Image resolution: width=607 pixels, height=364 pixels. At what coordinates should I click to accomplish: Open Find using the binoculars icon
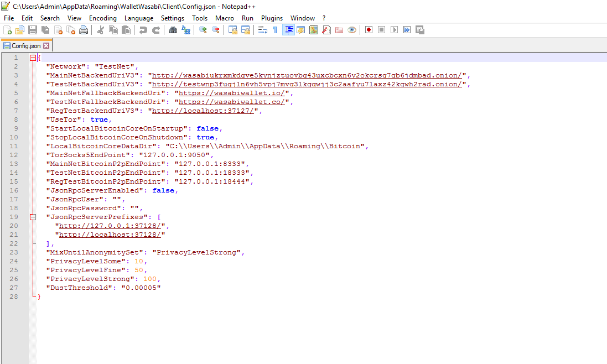point(173,30)
